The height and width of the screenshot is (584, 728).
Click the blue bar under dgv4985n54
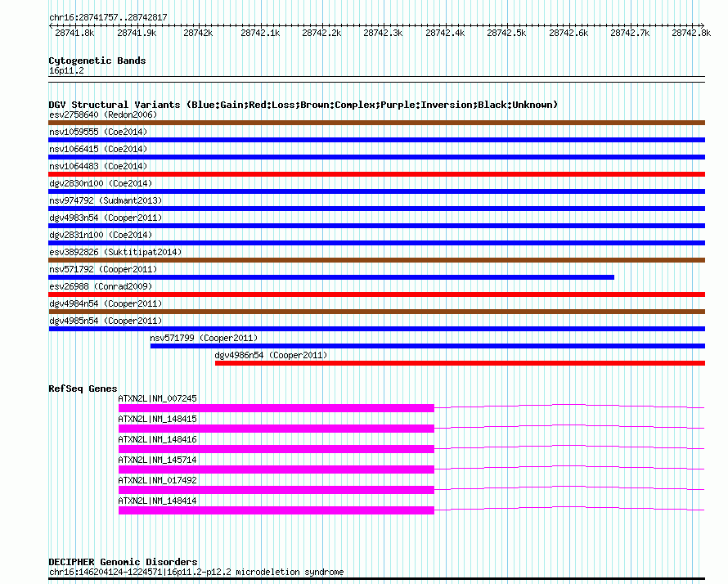(376, 329)
